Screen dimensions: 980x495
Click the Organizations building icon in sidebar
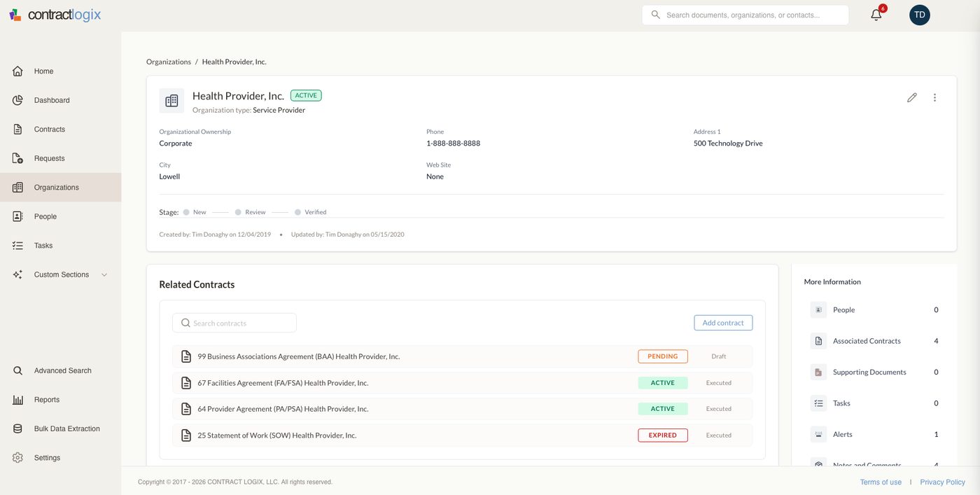point(17,188)
